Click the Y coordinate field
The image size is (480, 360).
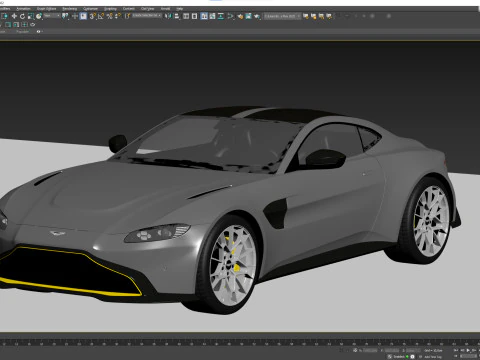tap(392, 350)
